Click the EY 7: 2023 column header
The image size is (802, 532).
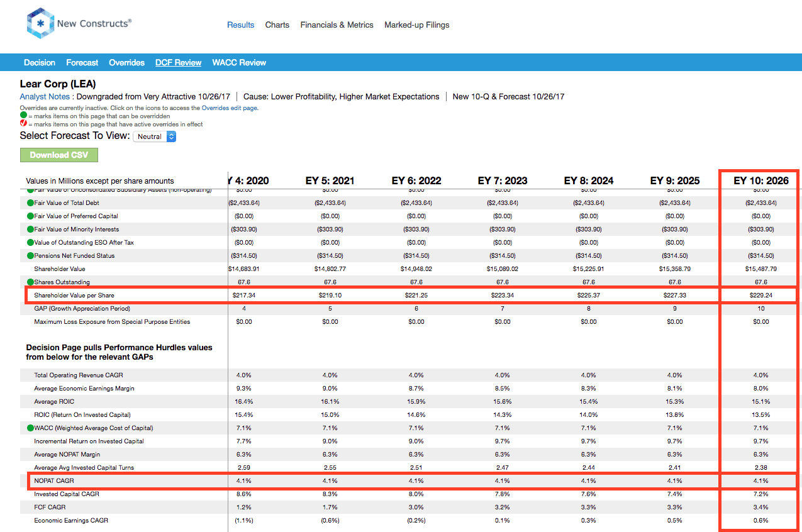pyautogui.click(x=503, y=180)
